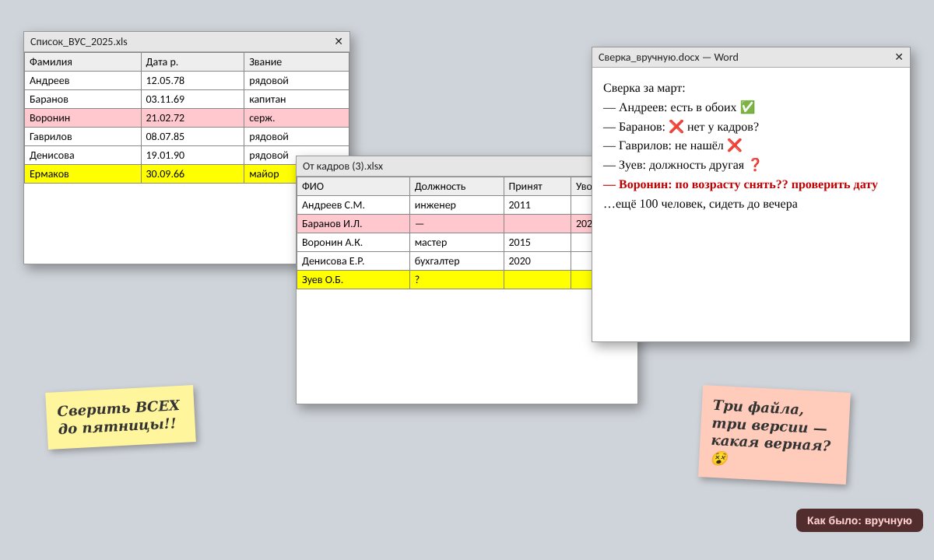Select the 'Фамилия' column header
This screenshot has width=934, height=560.
point(83,62)
